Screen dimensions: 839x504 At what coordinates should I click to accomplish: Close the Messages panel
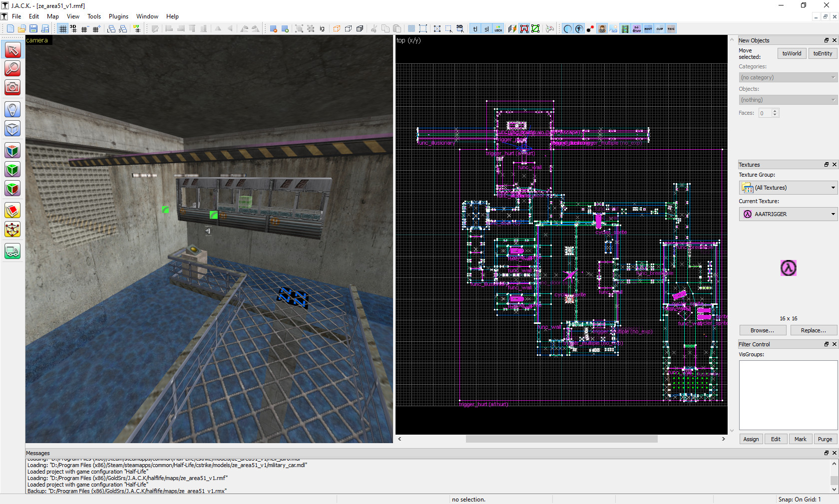[834, 453]
